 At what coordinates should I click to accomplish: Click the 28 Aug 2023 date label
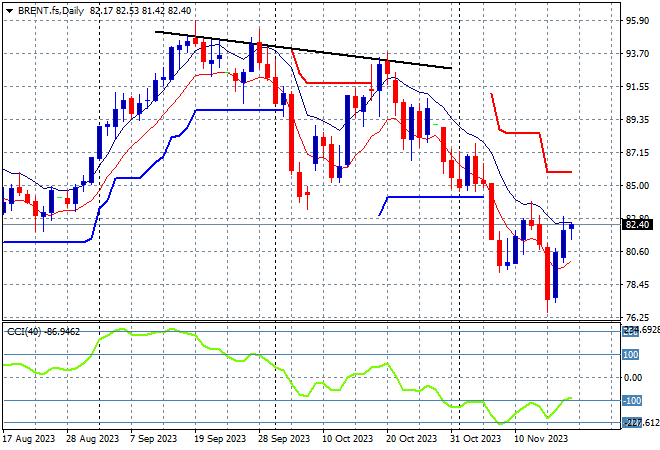click(x=93, y=439)
